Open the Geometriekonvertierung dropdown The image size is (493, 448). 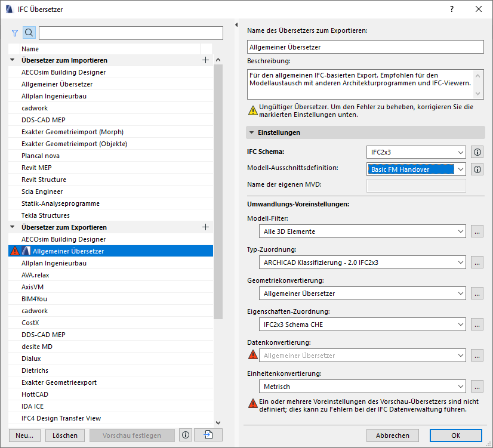(x=362, y=293)
